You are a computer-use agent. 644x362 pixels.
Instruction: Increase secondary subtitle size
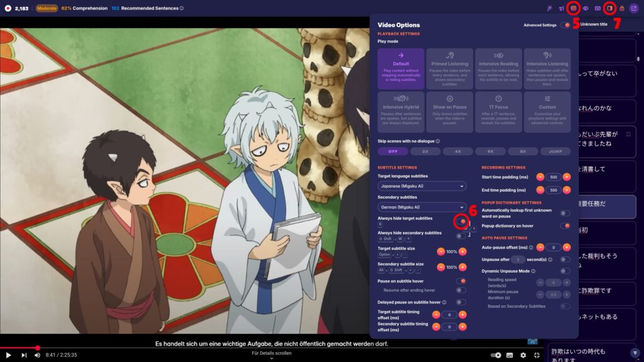462,267
